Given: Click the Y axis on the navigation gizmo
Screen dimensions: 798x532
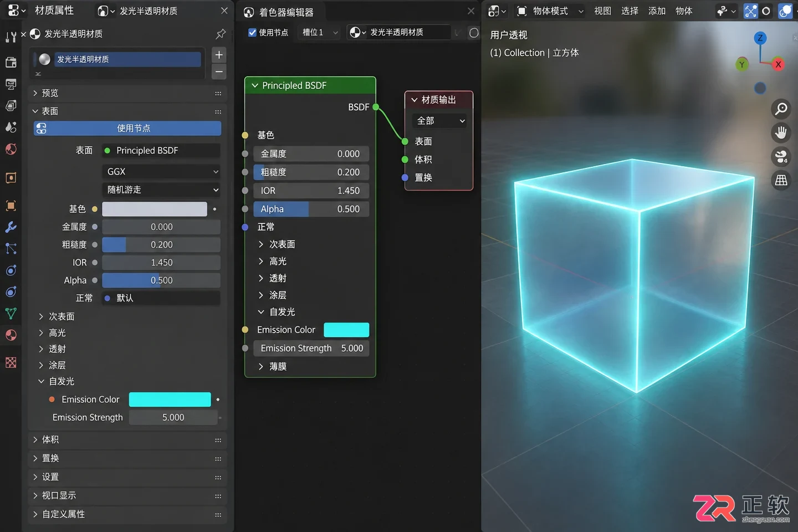Looking at the screenshot, I should click(741, 64).
